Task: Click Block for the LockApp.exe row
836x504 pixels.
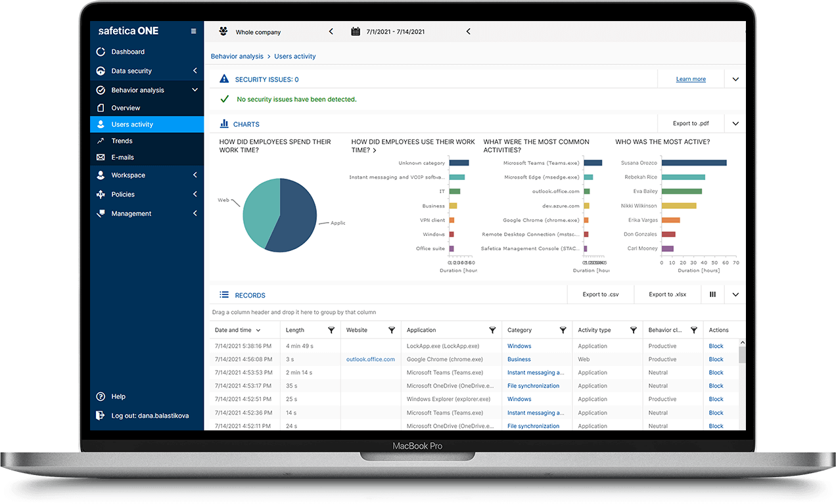Action: point(716,346)
